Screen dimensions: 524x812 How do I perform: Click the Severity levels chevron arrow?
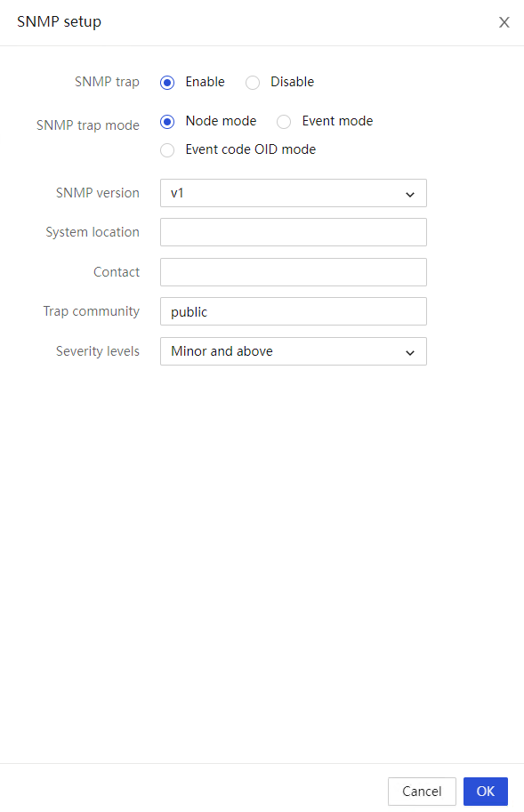410,353
